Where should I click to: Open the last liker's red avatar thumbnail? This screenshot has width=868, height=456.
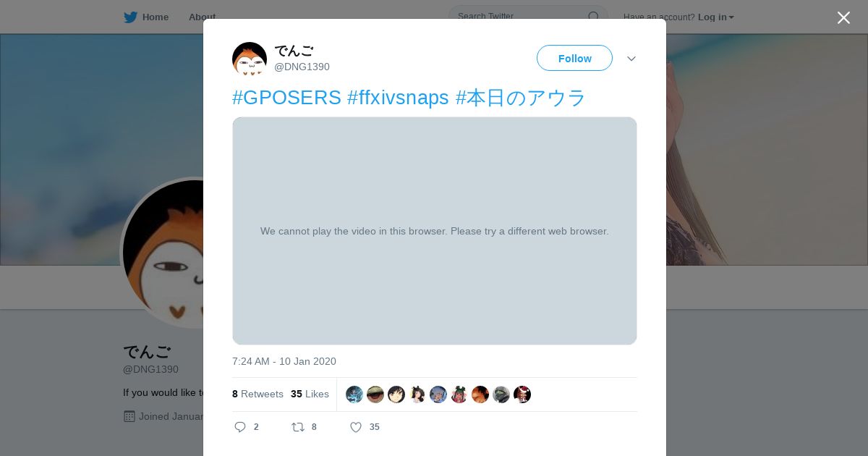click(x=522, y=394)
